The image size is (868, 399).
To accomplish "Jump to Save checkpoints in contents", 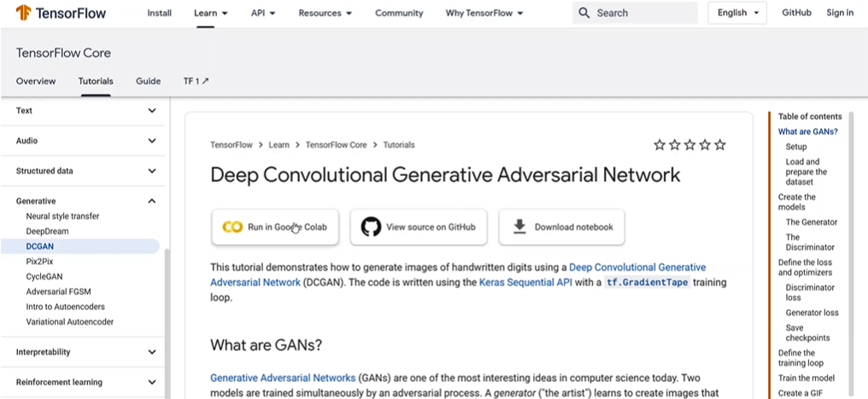I will point(807,332).
